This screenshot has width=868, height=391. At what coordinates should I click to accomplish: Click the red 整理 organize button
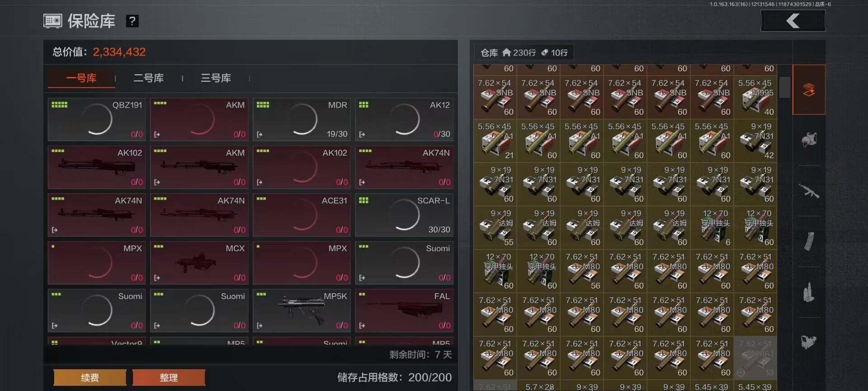(x=169, y=377)
